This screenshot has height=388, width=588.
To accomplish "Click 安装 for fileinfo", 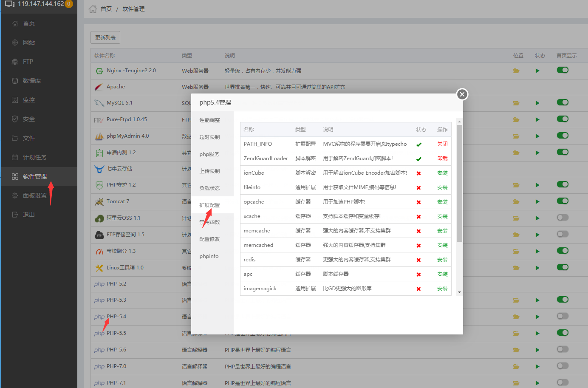I will coord(442,187).
